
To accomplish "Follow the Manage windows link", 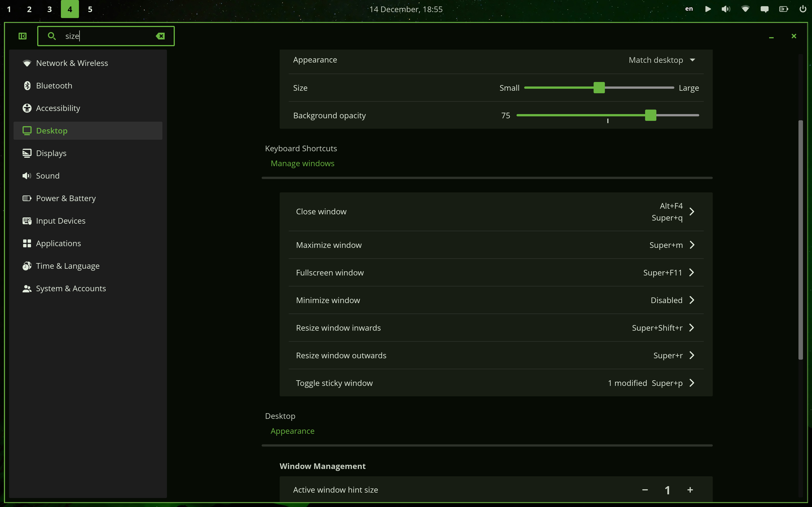I will point(302,163).
